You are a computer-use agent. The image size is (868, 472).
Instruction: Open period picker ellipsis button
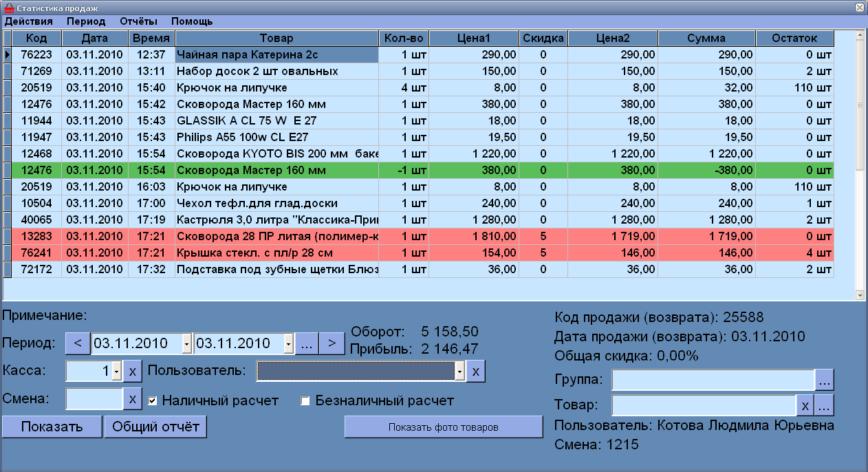307,343
